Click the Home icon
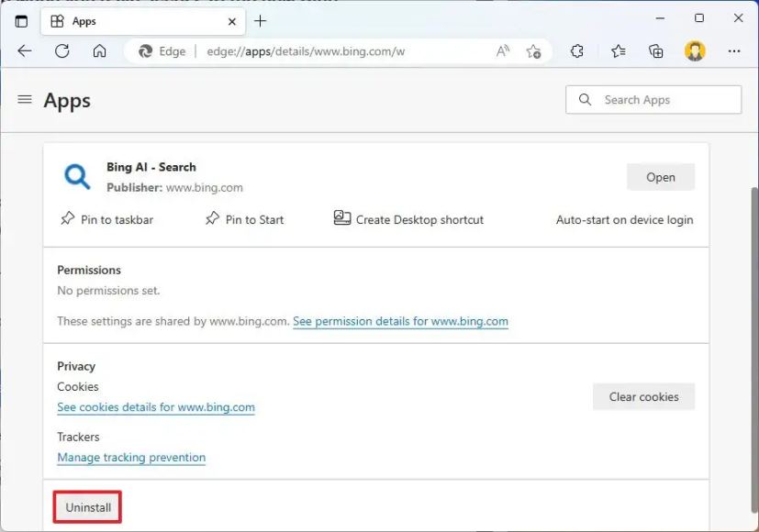The width and height of the screenshot is (759, 532). click(x=99, y=51)
